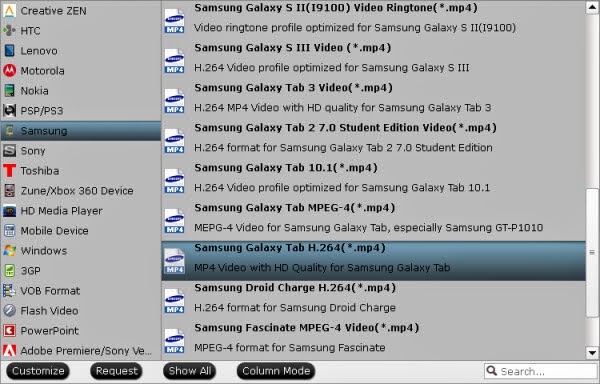Click the Windows flag icon
The width and height of the screenshot is (600, 384).
point(9,251)
